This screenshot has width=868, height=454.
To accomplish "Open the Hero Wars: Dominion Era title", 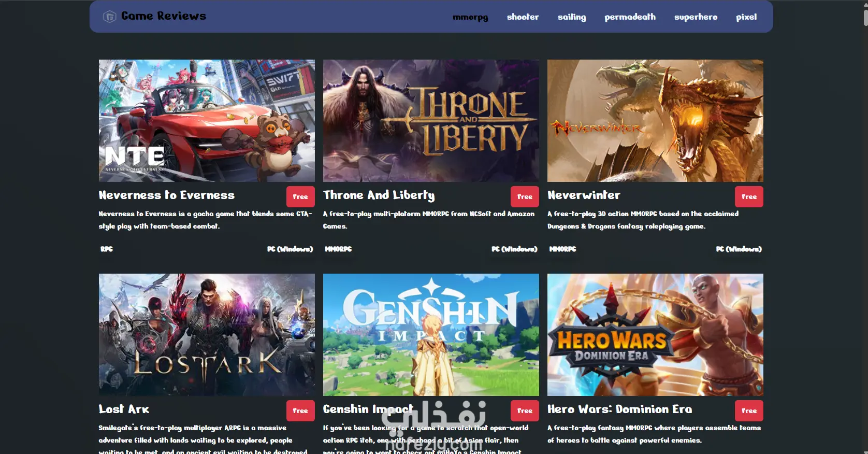I will point(620,409).
